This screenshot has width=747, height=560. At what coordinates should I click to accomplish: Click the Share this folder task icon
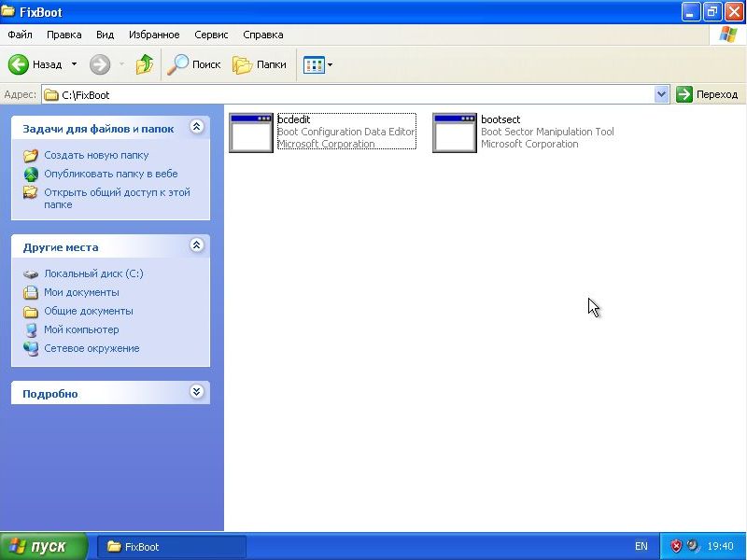tap(31, 193)
